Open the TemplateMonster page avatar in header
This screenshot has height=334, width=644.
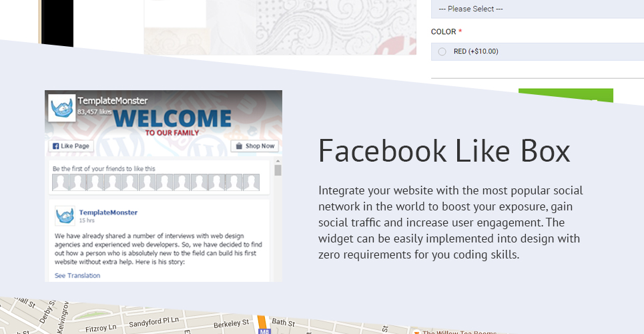(62, 108)
